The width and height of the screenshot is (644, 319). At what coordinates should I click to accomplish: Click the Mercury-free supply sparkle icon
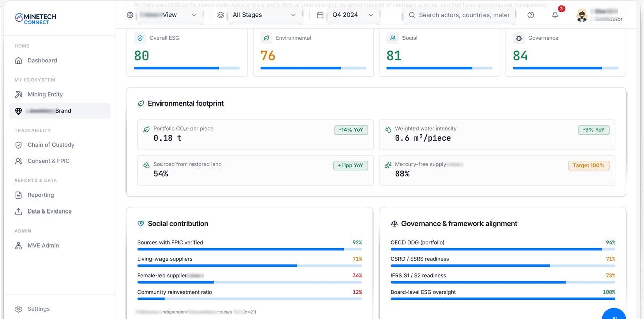[x=388, y=165]
